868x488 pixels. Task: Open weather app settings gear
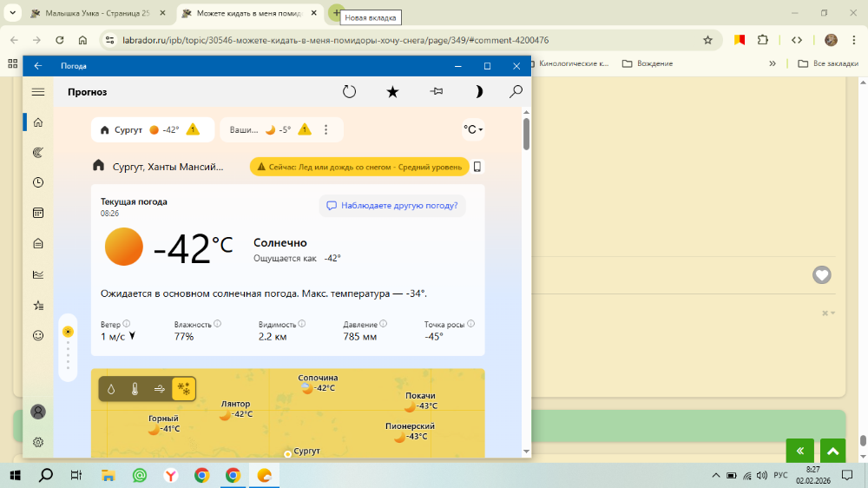[x=38, y=442]
